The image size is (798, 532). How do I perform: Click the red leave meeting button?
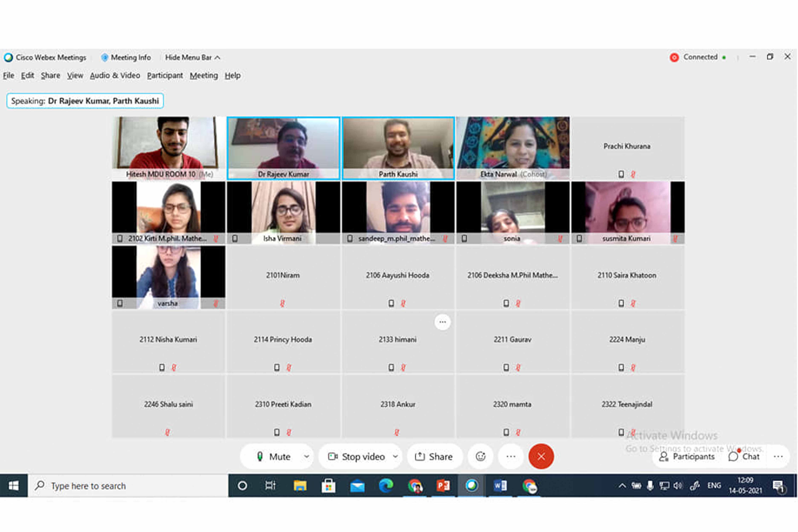coord(541,457)
